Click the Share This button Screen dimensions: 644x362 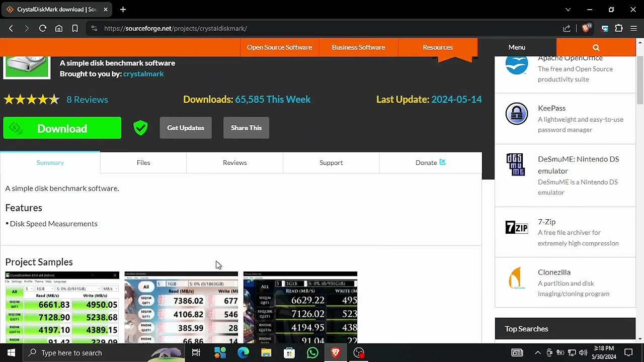tap(246, 128)
